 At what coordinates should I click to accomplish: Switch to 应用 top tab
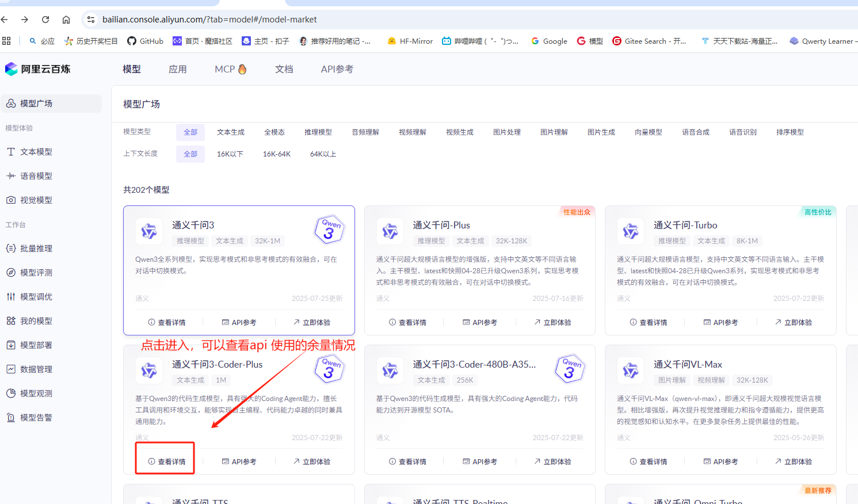pos(178,69)
